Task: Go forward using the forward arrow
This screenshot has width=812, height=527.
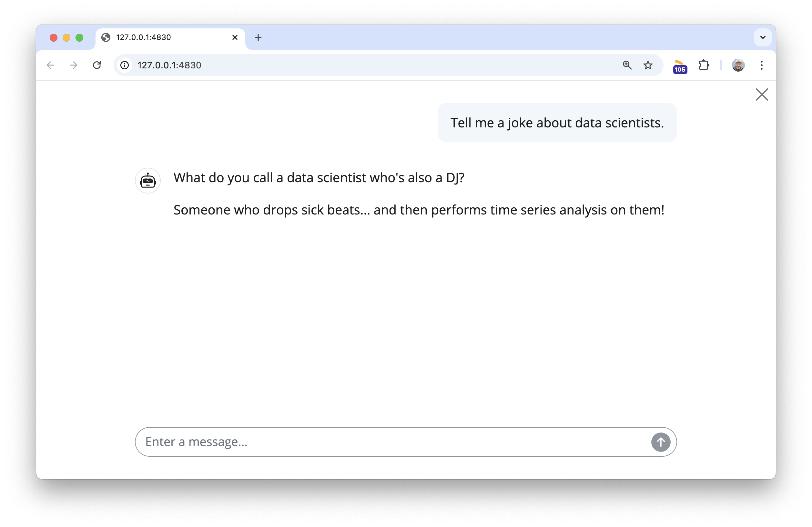Action: [73, 65]
